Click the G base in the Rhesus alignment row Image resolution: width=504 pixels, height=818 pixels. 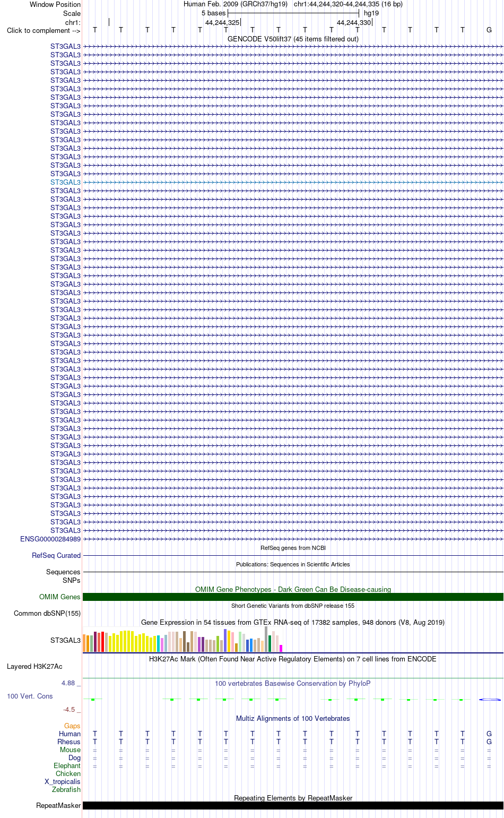tap(489, 742)
